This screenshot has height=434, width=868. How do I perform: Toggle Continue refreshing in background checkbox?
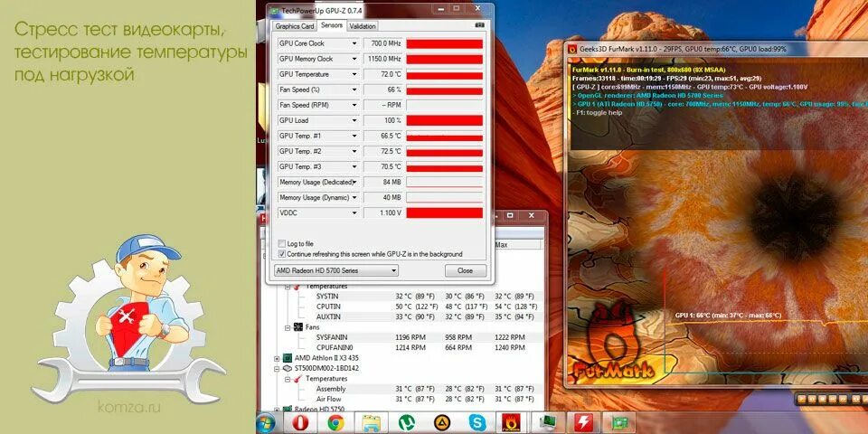click(x=282, y=254)
